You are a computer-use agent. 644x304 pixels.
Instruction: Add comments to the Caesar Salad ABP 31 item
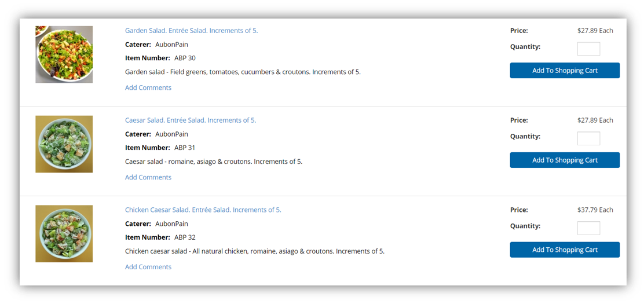click(x=148, y=177)
